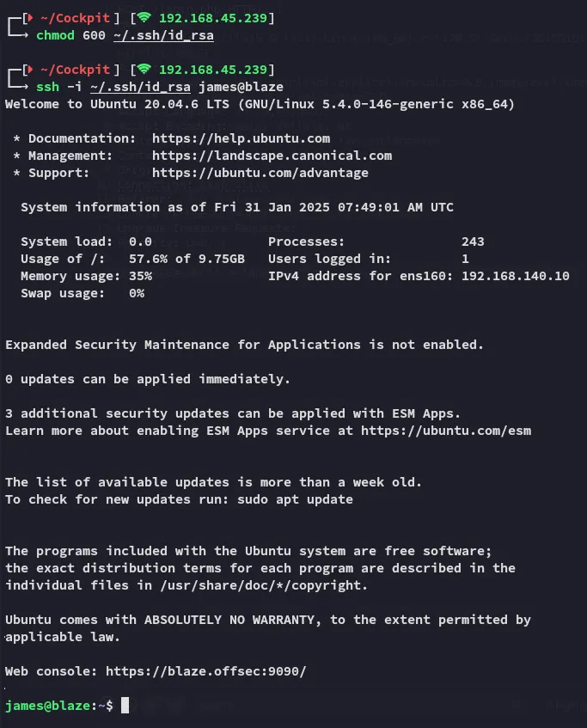Click the ~/.ssh/id_rsa path in the chmod command
The image size is (587, 728).
[x=163, y=35]
